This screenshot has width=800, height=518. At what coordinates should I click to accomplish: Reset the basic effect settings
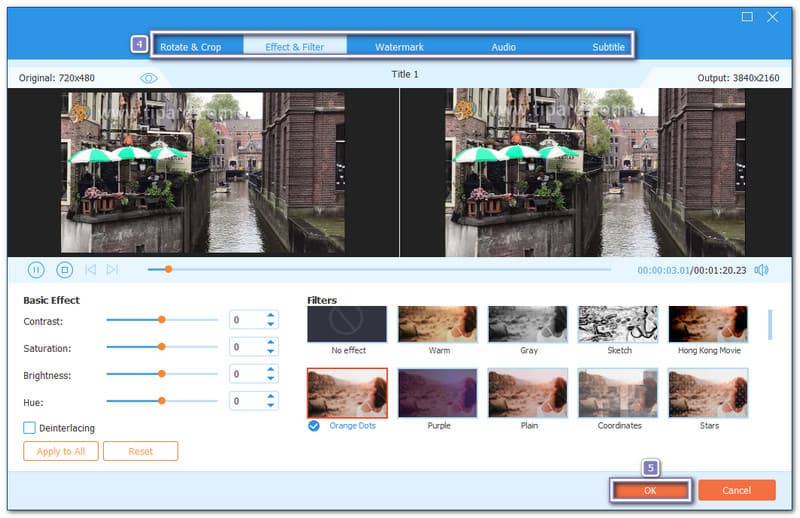[x=141, y=451]
